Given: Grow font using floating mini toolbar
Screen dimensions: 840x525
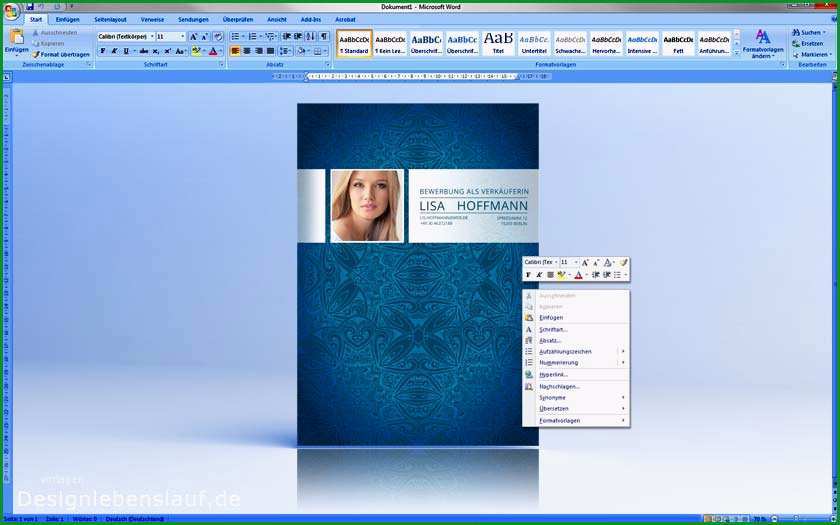Looking at the screenshot, I should coord(585,262).
